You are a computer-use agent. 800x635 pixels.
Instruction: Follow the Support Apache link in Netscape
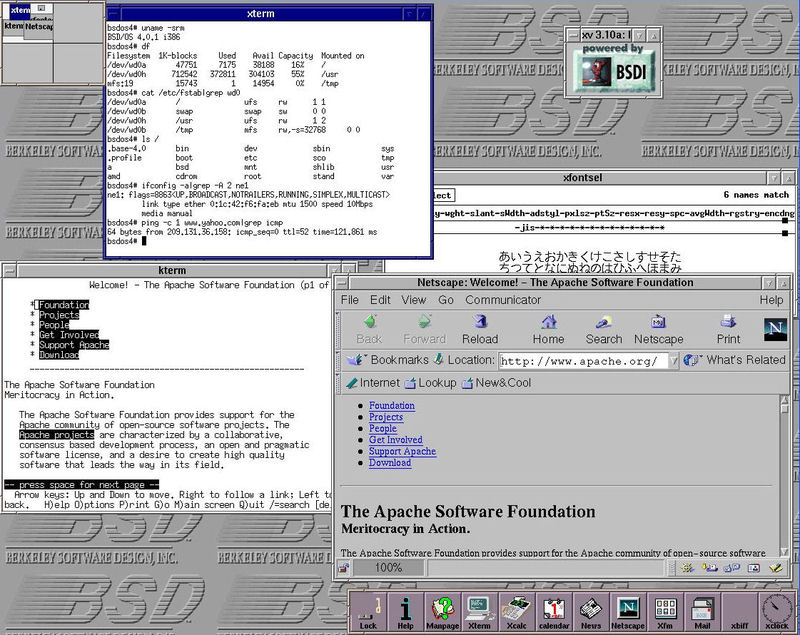[403, 451]
